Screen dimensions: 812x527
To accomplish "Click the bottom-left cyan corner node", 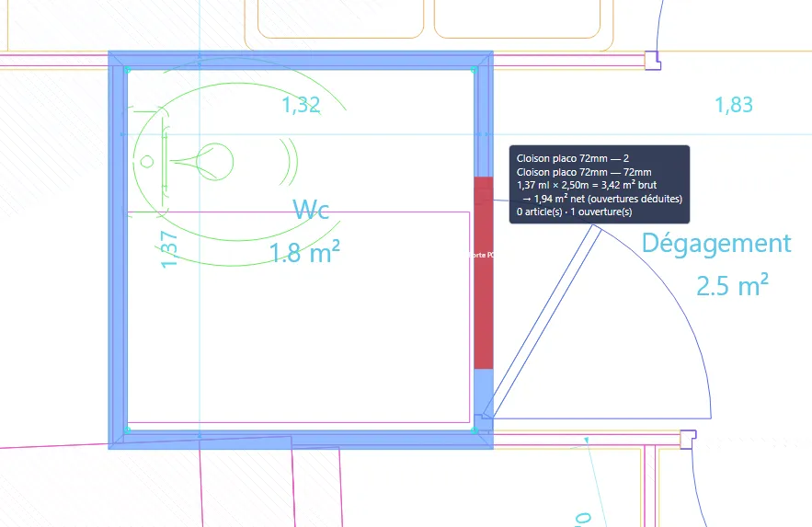I will point(128,430).
